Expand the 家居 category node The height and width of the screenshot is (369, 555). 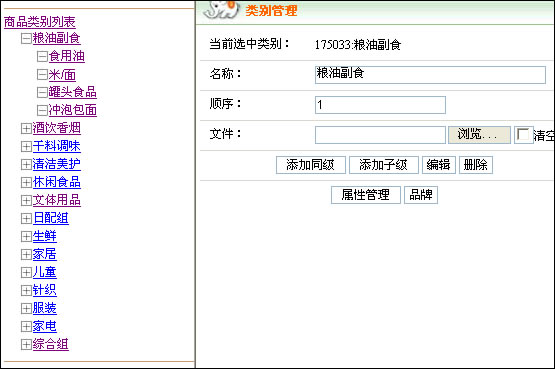(26, 255)
